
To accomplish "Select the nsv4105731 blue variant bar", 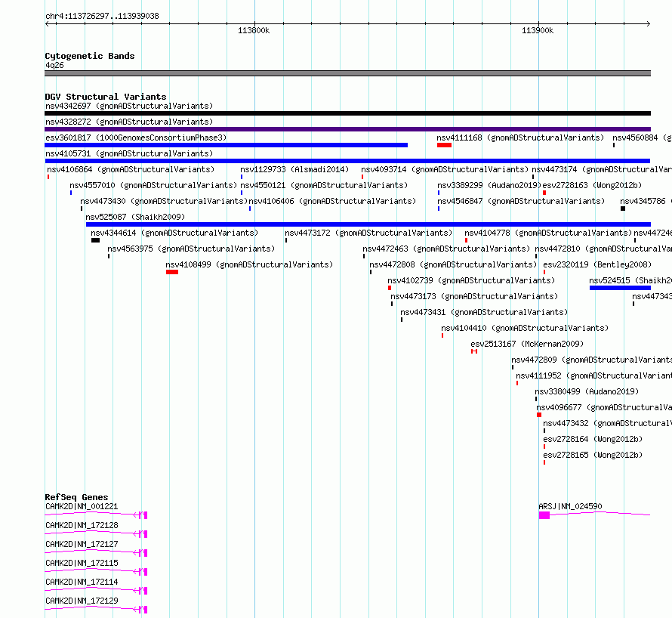I will [347, 161].
